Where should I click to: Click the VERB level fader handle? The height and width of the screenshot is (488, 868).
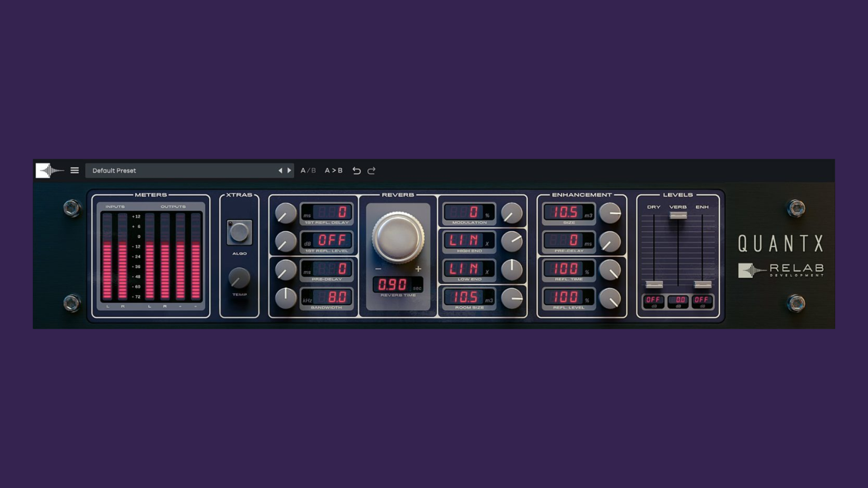[678, 216]
